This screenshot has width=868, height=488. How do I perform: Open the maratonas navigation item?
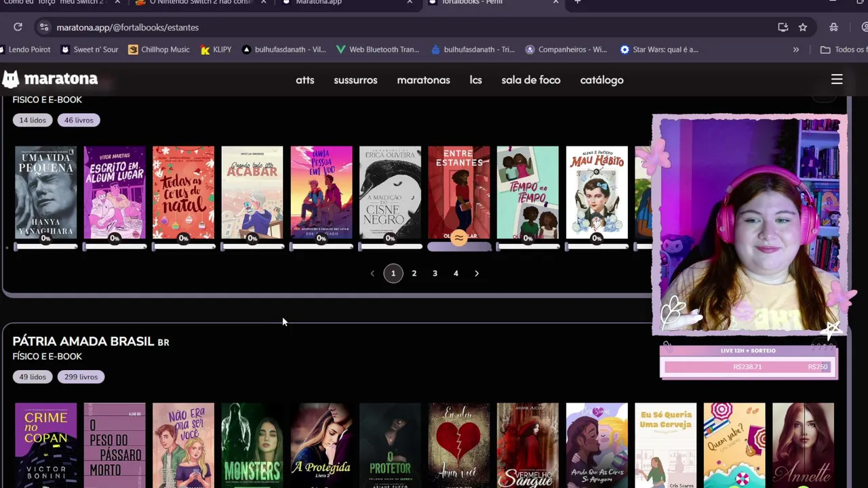(x=424, y=80)
